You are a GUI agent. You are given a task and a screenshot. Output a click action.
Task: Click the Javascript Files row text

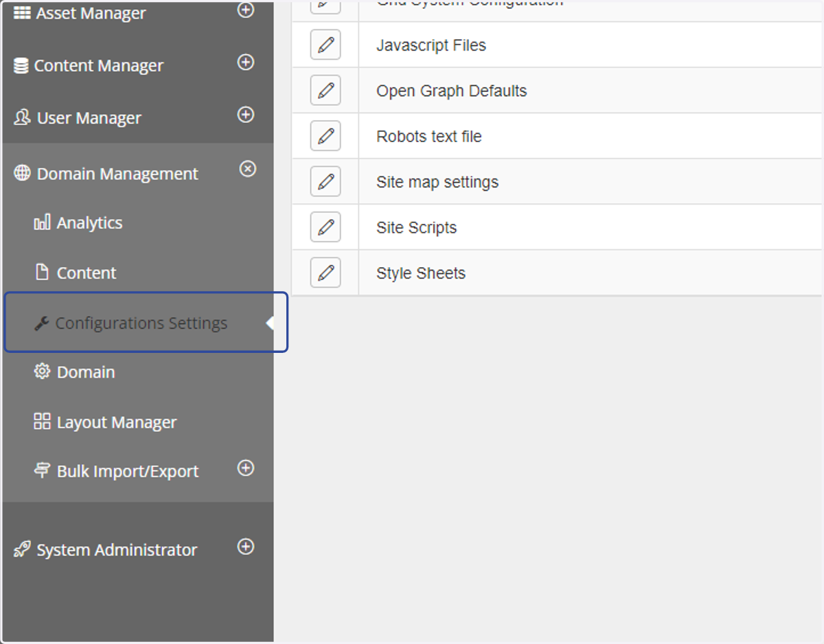click(x=431, y=45)
